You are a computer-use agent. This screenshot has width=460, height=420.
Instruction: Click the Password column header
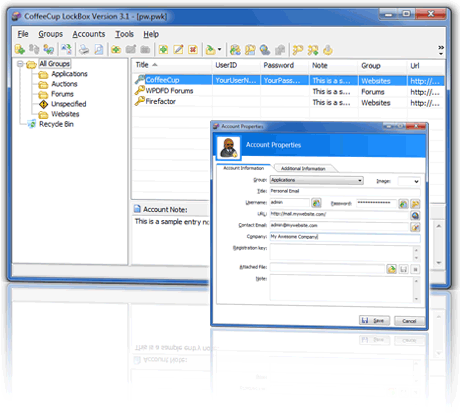point(284,65)
